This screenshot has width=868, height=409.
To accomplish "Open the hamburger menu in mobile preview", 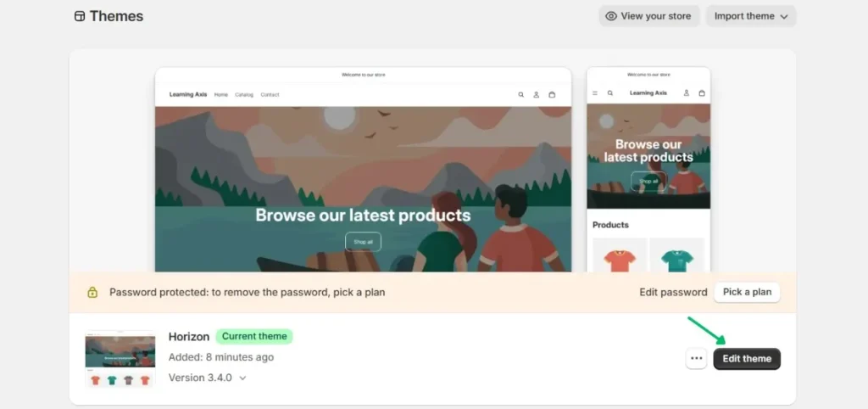I will (x=595, y=93).
